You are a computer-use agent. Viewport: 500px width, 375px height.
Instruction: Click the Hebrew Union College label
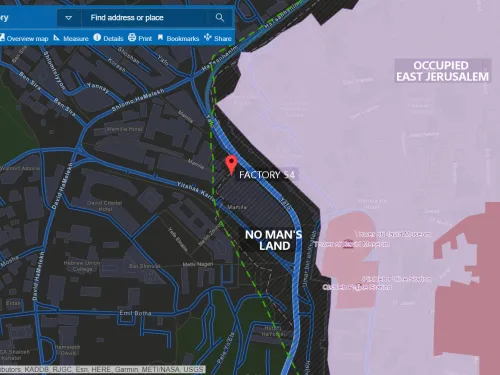pyautogui.click(x=82, y=266)
